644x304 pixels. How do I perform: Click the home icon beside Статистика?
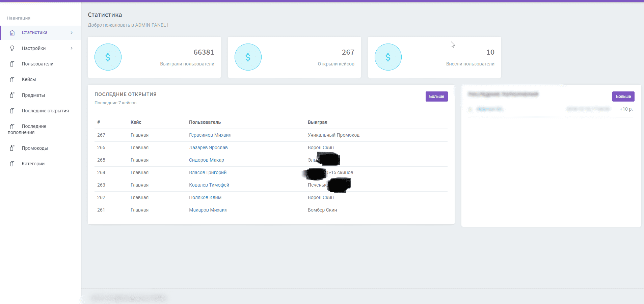point(12,33)
